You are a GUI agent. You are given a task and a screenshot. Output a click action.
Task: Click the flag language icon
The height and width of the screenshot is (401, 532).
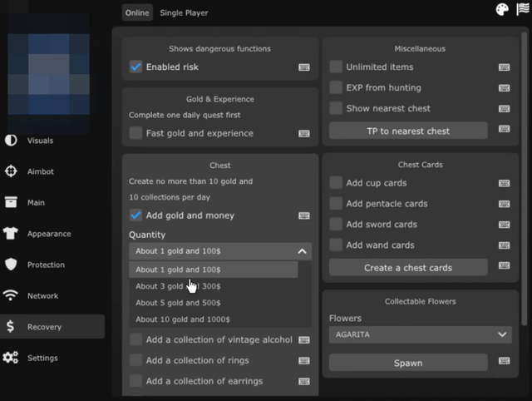(x=523, y=10)
